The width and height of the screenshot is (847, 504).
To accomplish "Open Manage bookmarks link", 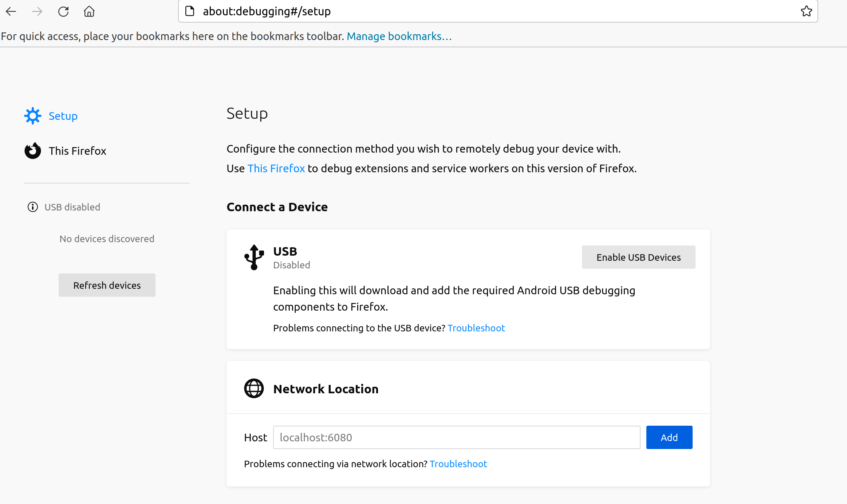I will (x=399, y=36).
